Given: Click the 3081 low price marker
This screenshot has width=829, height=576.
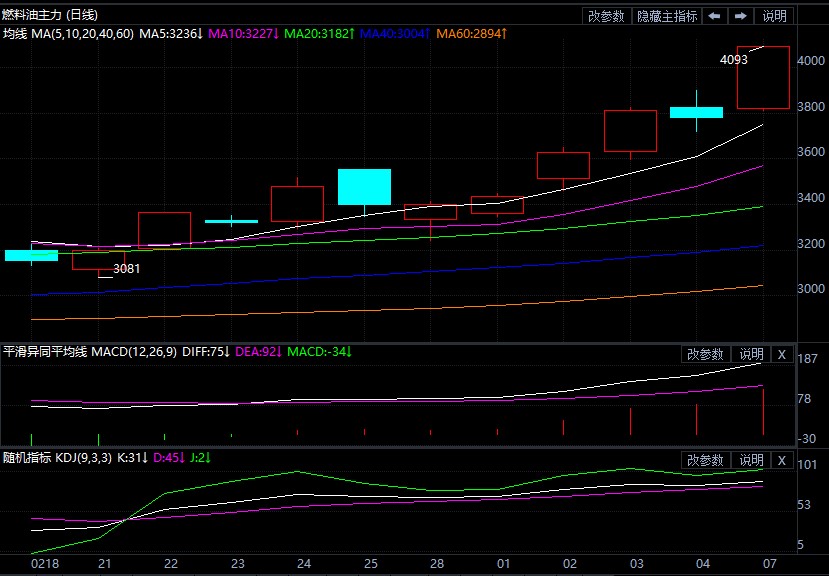Looking at the screenshot, I should [126, 269].
